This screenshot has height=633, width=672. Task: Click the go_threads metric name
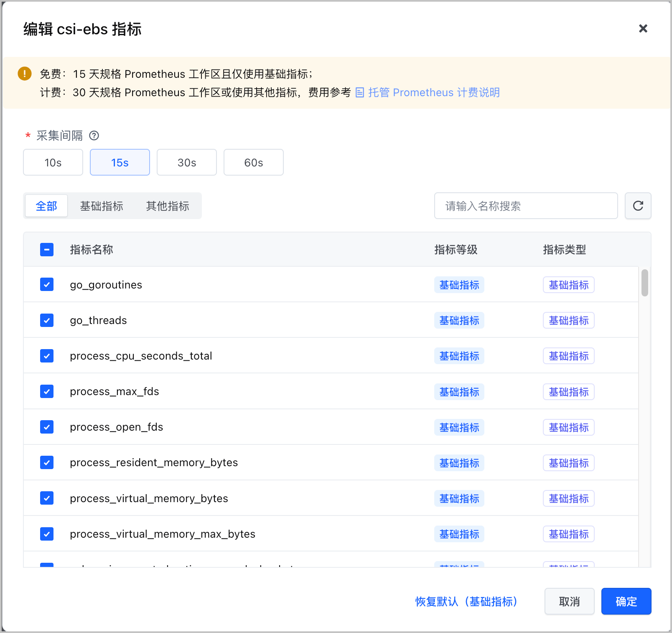[x=98, y=320]
